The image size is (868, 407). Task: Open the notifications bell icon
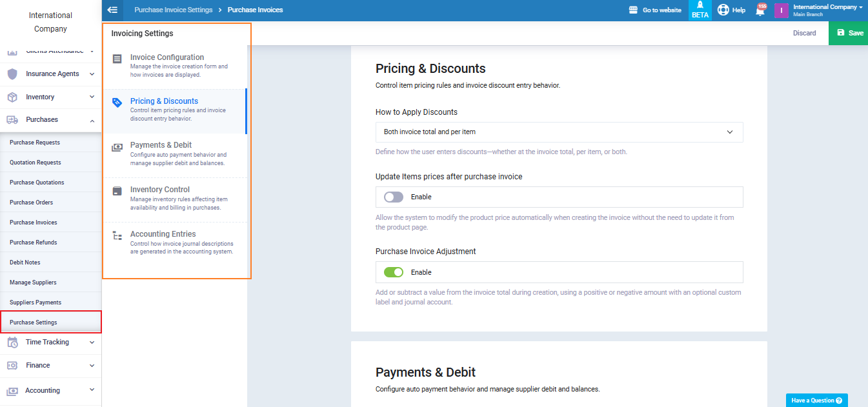[760, 11]
